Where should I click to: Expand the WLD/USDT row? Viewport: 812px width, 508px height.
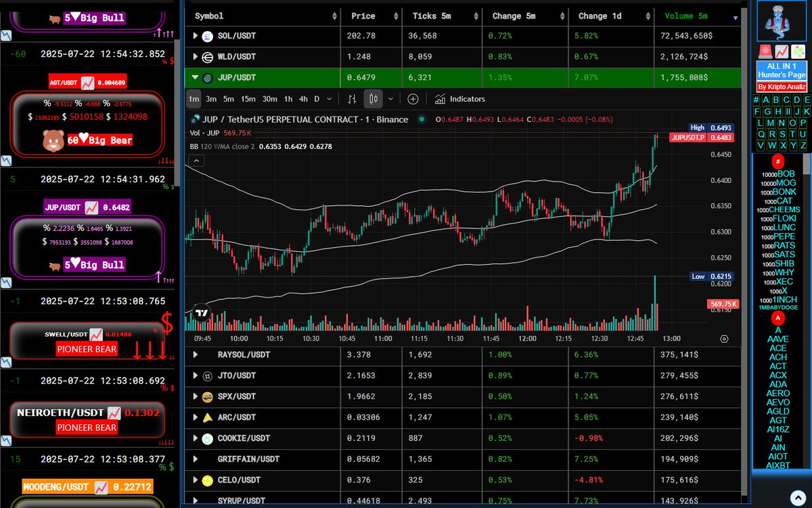(196, 56)
